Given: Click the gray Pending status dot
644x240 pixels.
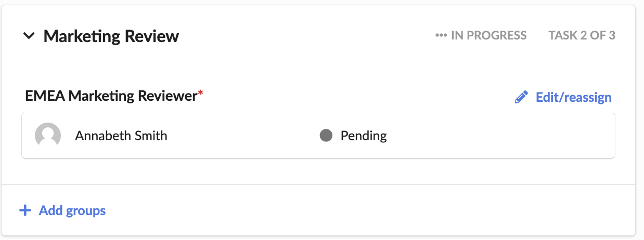Looking at the screenshot, I should point(326,136).
